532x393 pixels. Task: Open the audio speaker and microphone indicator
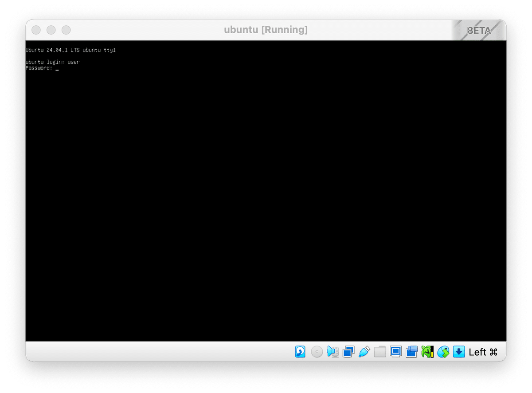(332, 352)
